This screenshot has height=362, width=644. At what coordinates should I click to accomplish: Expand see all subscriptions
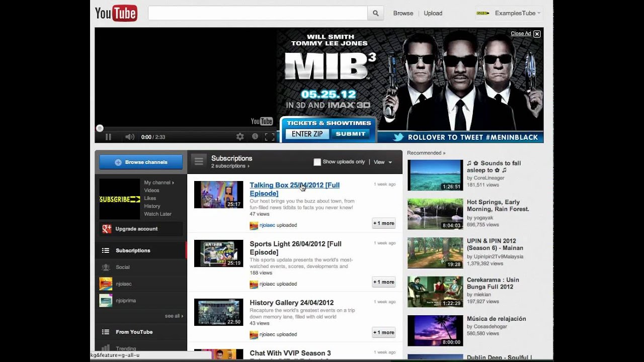click(x=174, y=316)
